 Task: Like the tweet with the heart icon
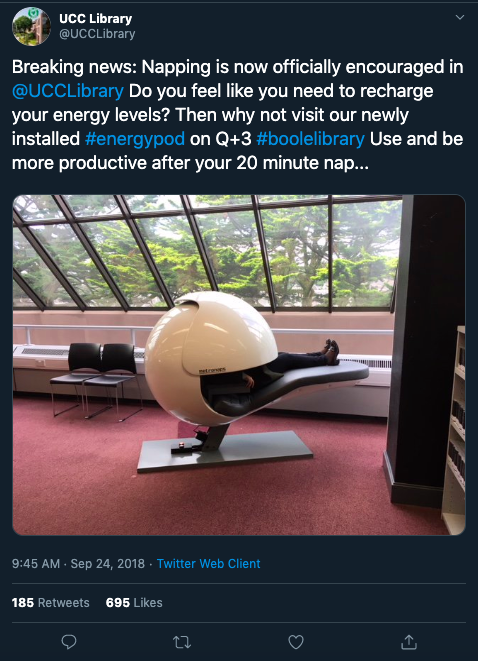pyautogui.click(x=295, y=642)
